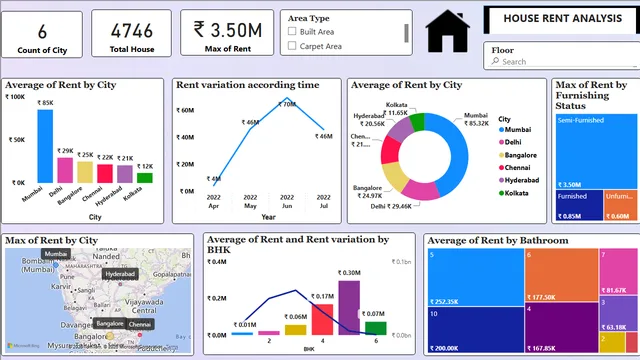This screenshot has width=640, height=360.
Task: Select the pink Delhi donut segment
Action: (x=420, y=190)
